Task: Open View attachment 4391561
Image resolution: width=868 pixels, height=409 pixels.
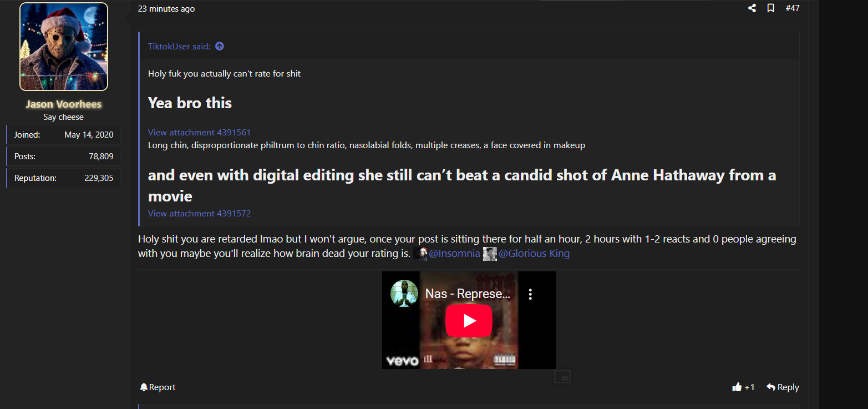Action: tap(199, 133)
